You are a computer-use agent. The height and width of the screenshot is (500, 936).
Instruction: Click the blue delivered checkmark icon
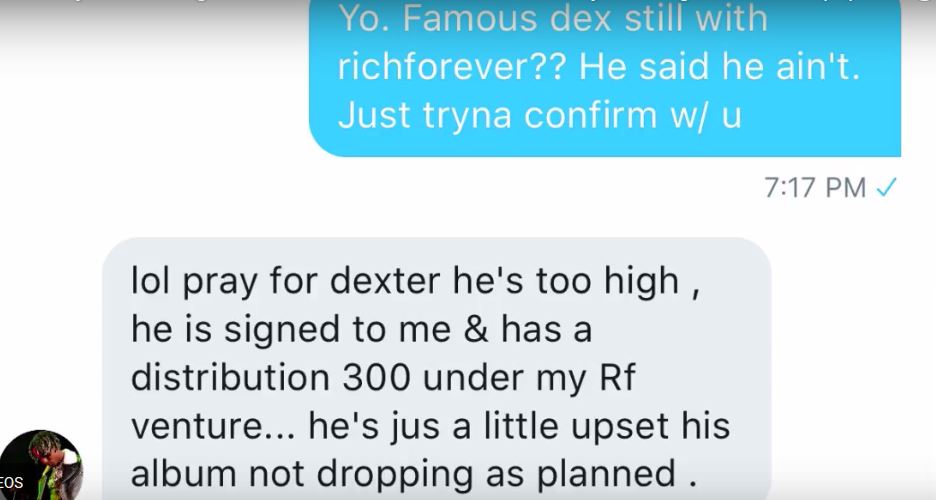(886, 188)
